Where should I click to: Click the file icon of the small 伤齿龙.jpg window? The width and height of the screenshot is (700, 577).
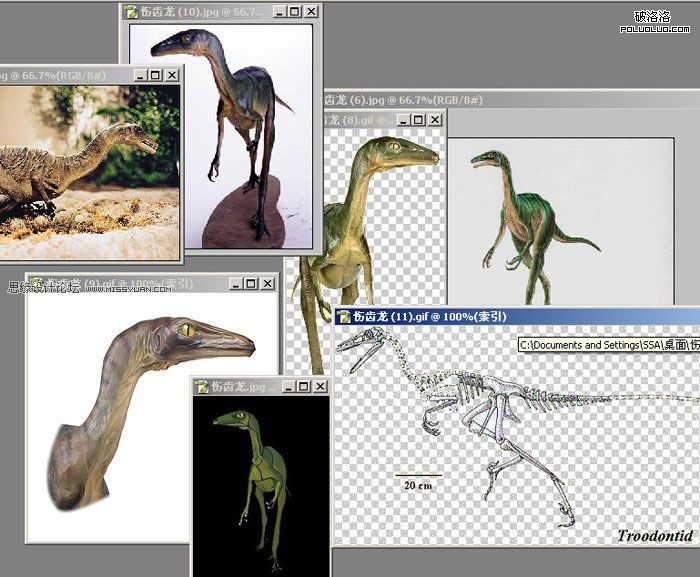(201, 386)
